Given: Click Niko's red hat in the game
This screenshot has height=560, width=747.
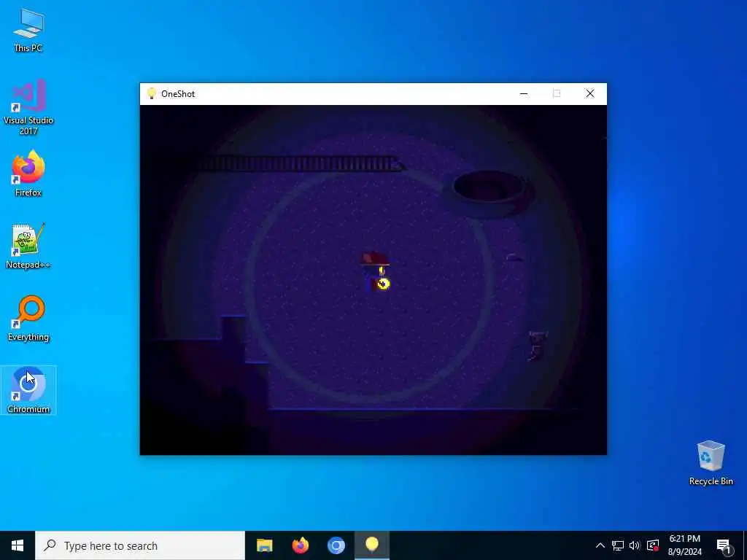Looking at the screenshot, I should point(375,259).
